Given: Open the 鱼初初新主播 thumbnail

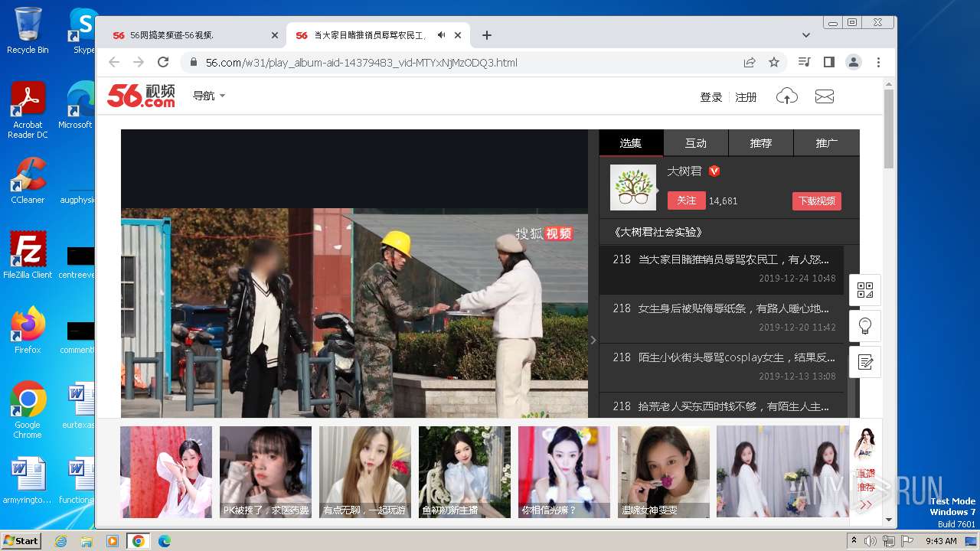Looking at the screenshot, I should (x=465, y=472).
